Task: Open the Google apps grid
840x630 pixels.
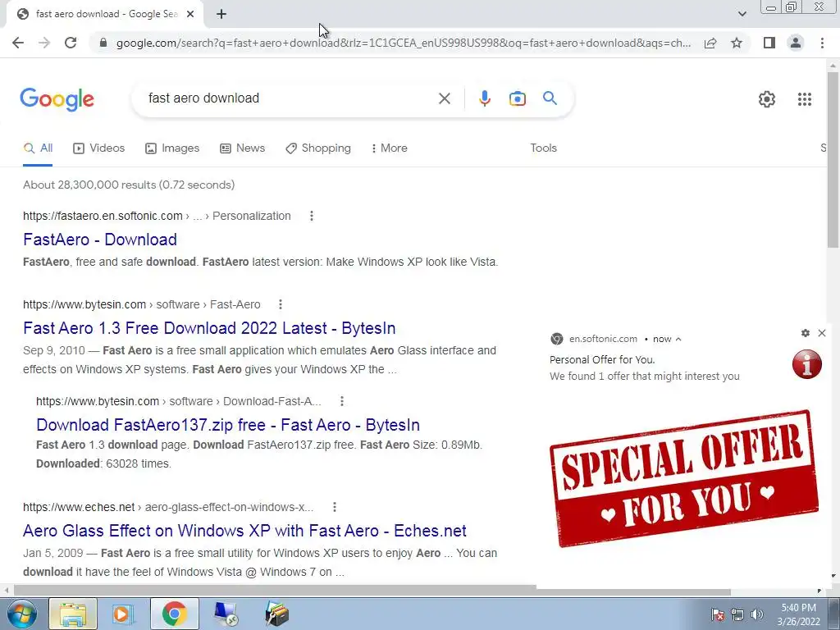Action: (x=805, y=99)
